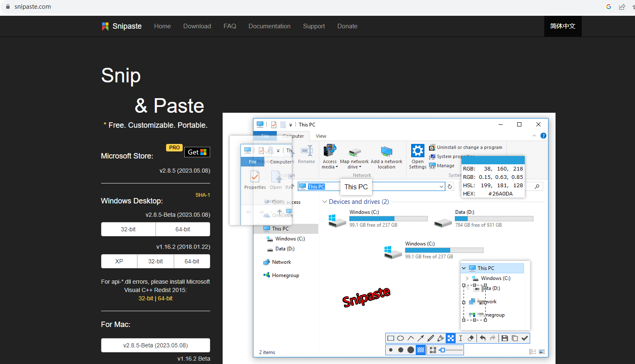
Task: Select the Rectangle annotation tool
Action: (x=391, y=338)
